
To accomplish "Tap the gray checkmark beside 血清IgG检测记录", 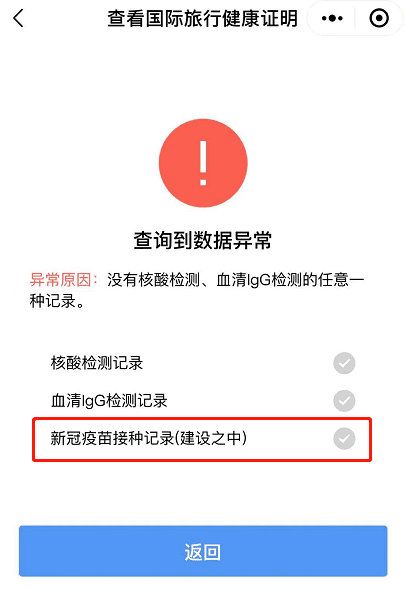I will click(x=344, y=401).
